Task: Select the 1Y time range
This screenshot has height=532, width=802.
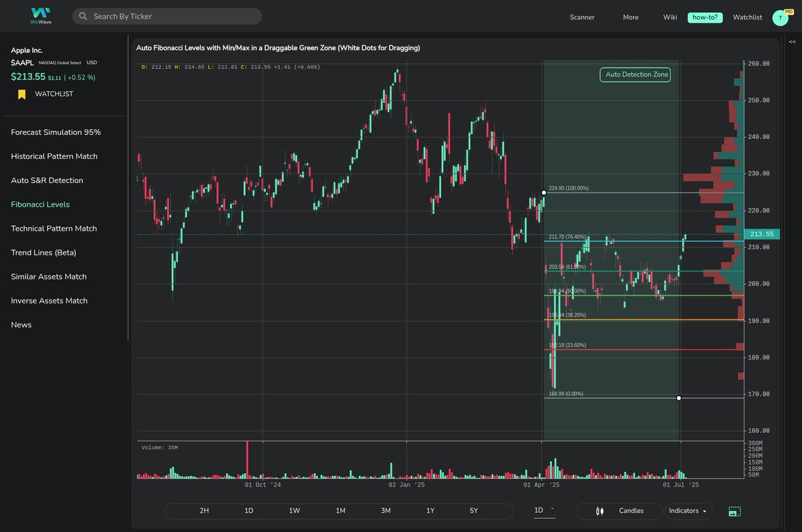Action: click(x=430, y=511)
